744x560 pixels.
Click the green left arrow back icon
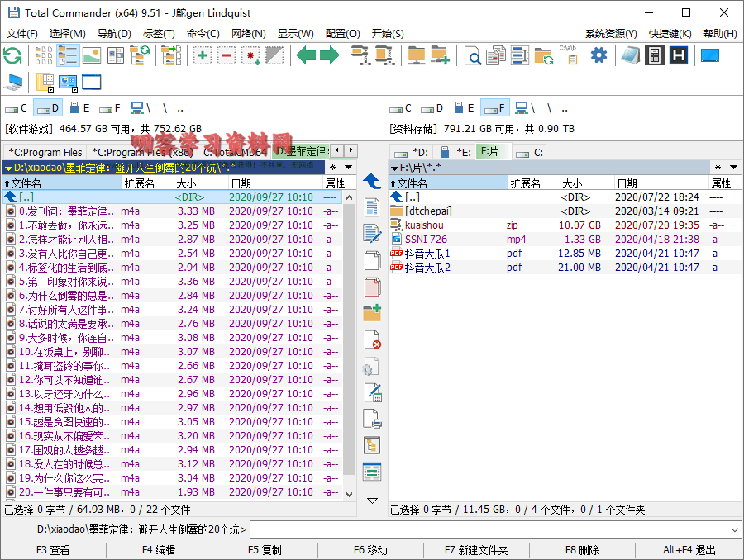tap(307, 55)
